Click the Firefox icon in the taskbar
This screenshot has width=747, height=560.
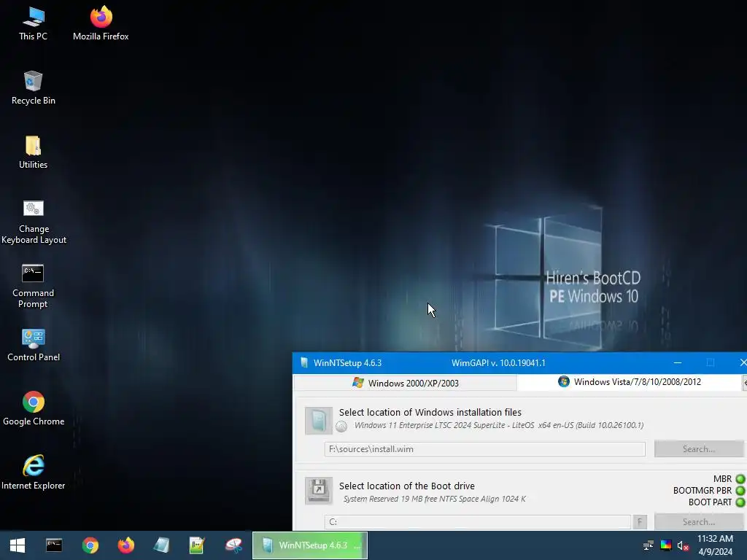(125, 545)
